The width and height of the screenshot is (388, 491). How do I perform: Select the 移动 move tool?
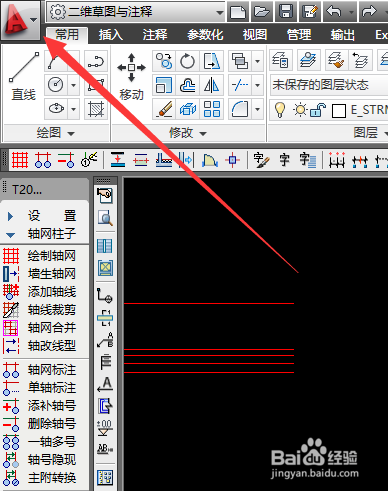[131, 76]
